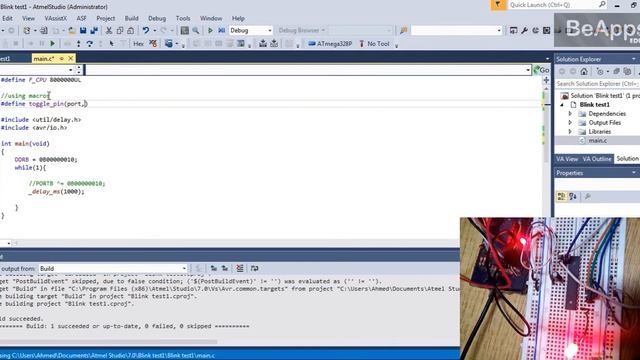Click the Properties pages wrench icon
This screenshot has height=360, width=640.
point(587,197)
